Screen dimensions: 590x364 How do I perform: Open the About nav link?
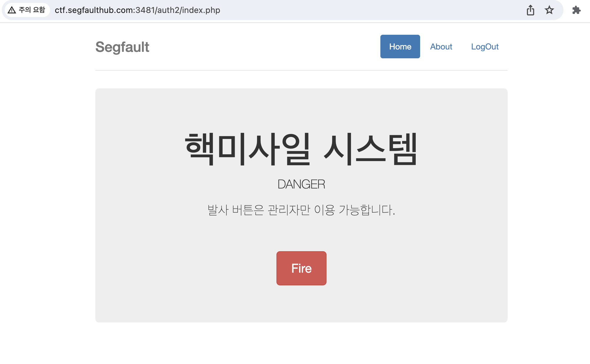tap(441, 47)
